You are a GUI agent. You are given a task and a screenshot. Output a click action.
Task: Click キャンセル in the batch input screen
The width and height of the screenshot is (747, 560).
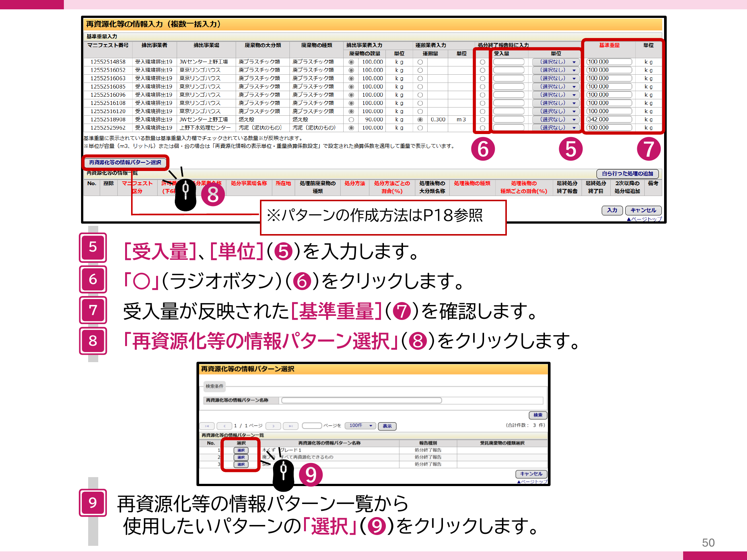643,210
